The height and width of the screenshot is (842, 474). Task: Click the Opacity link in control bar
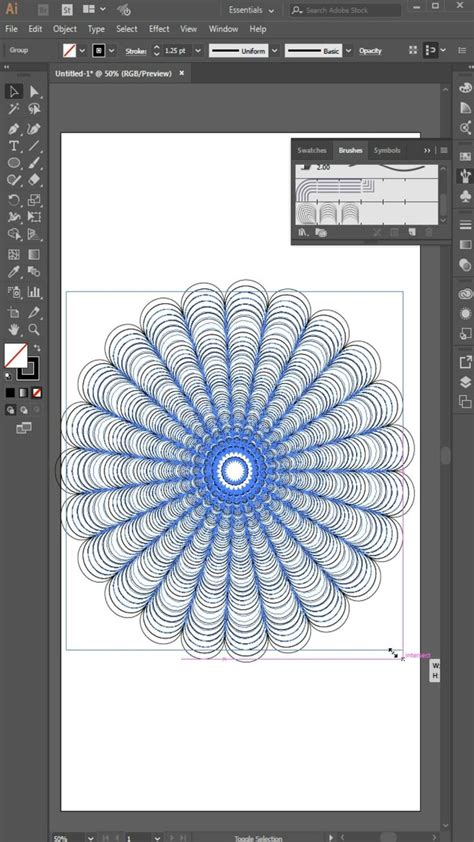pos(370,51)
